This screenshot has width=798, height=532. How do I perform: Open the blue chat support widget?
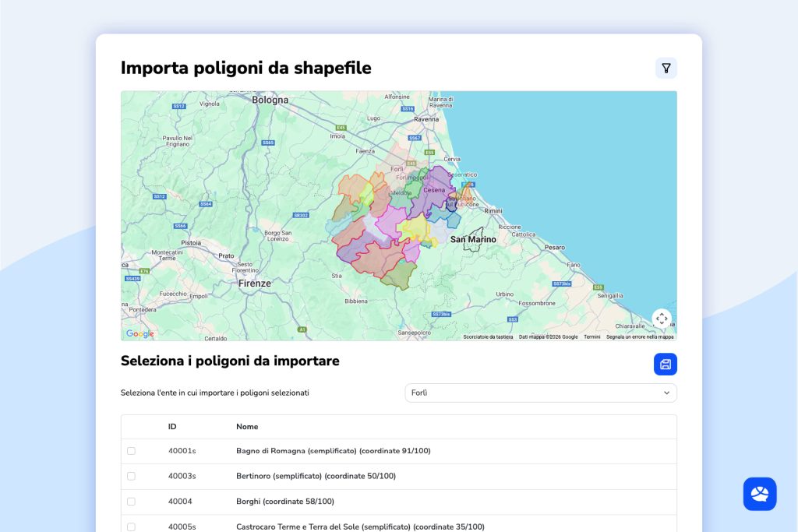coord(759,494)
